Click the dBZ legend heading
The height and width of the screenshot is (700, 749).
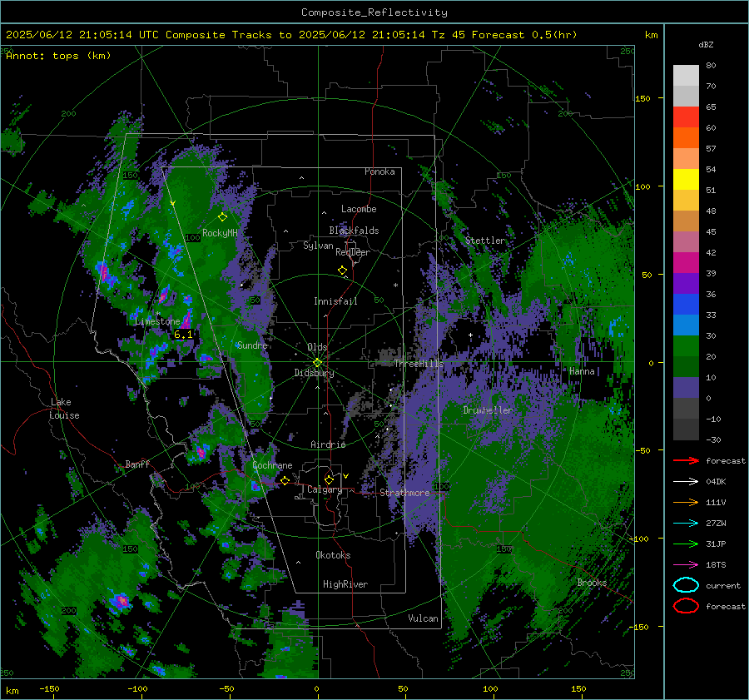point(706,44)
